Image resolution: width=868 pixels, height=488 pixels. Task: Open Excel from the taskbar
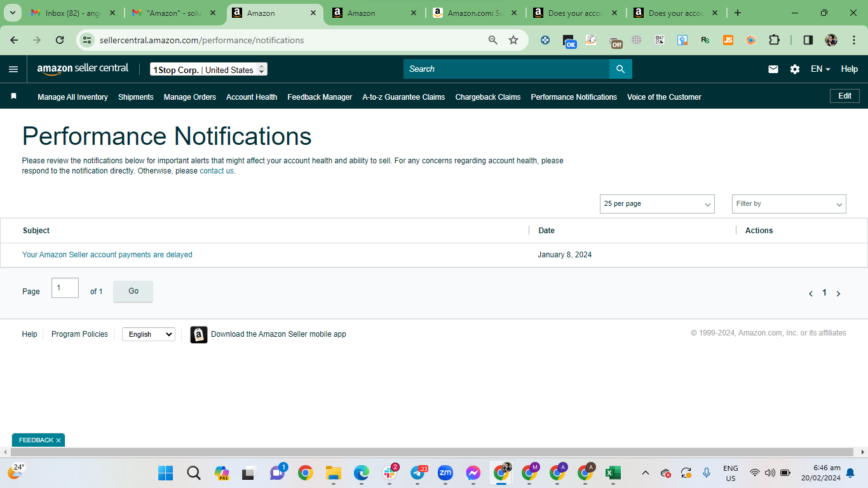[x=613, y=473]
